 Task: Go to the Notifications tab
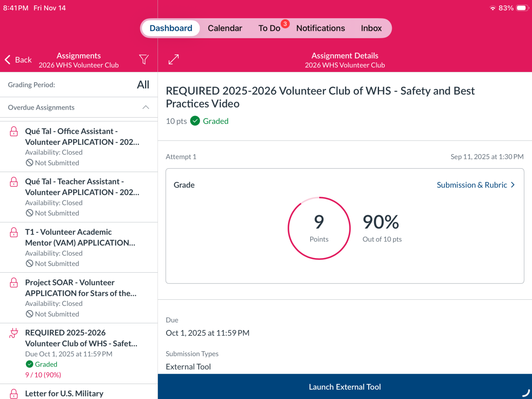click(320, 28)
